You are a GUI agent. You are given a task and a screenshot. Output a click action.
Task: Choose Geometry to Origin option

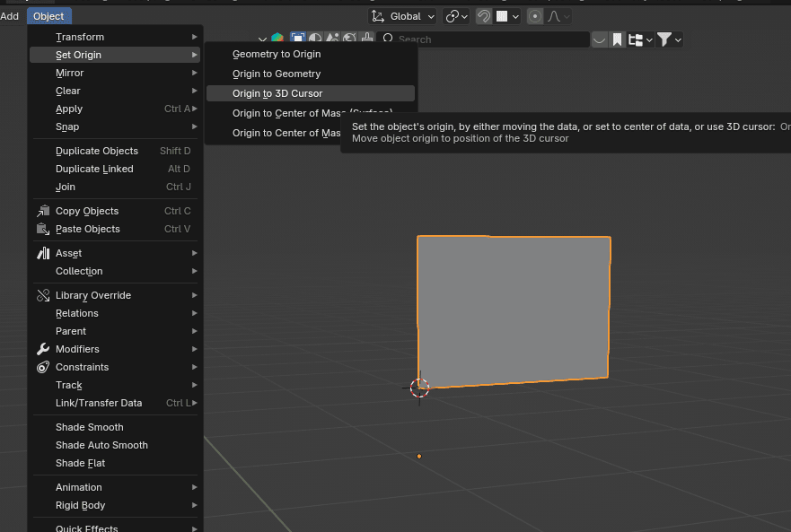pyautogui.click(x=277, y=54)
